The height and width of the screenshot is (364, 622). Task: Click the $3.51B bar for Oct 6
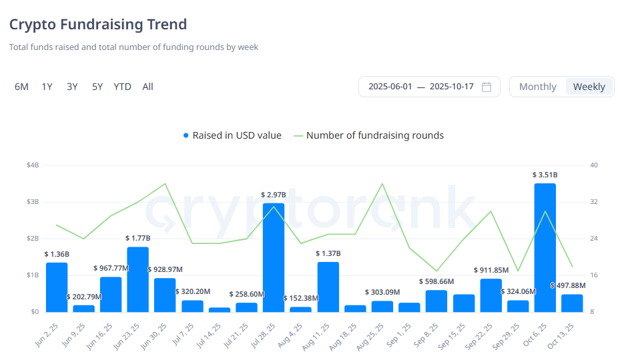[x=545, y=247]
